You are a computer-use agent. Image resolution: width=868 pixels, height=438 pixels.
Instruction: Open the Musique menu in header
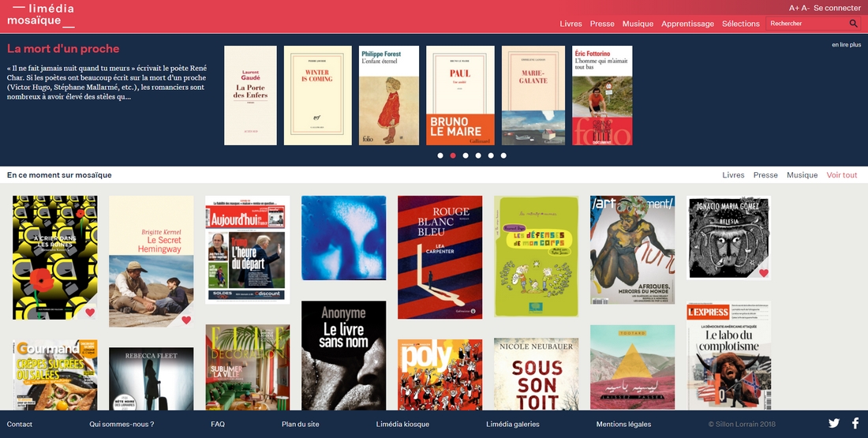pyautogui.click(x=638, y=24)
